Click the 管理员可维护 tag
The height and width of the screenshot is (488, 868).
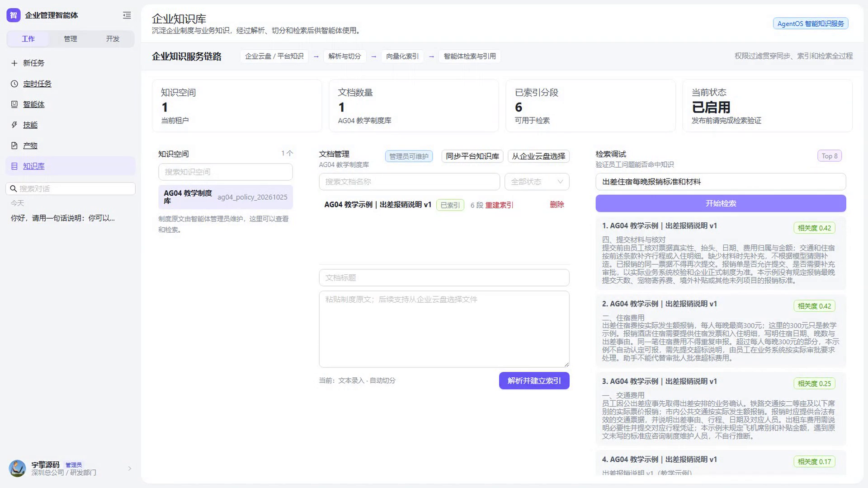click(x=409, y=156)
